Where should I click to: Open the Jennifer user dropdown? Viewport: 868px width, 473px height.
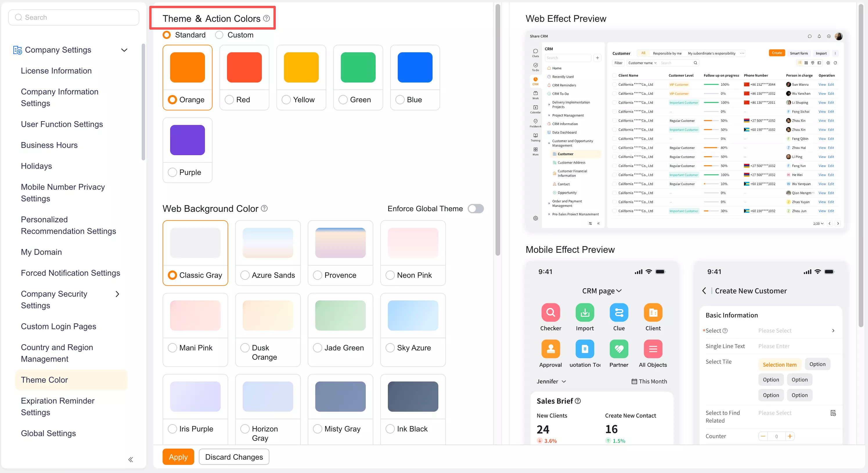[551, 381]
